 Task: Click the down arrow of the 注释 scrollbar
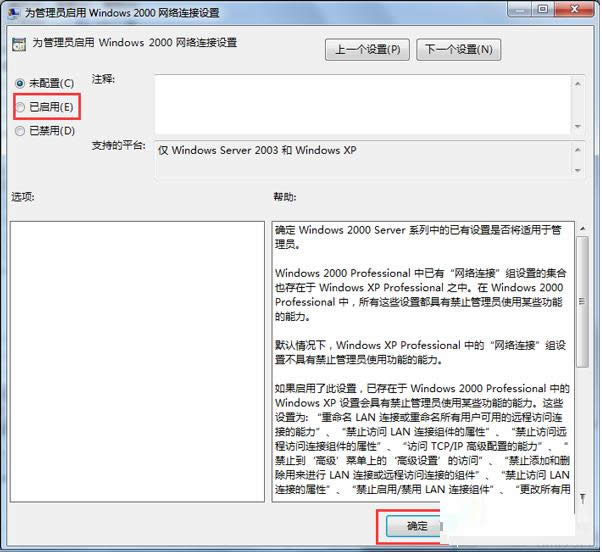[x=578, y=126]
